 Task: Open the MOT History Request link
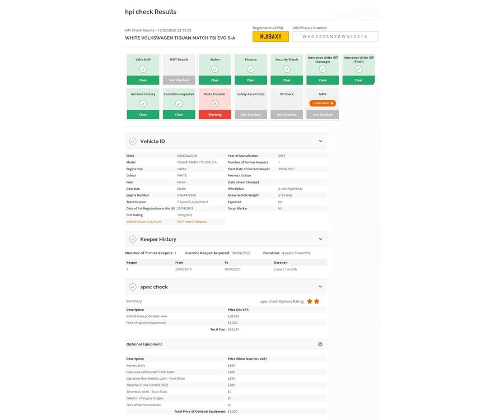pyautogui.click(x=192, y=222)
